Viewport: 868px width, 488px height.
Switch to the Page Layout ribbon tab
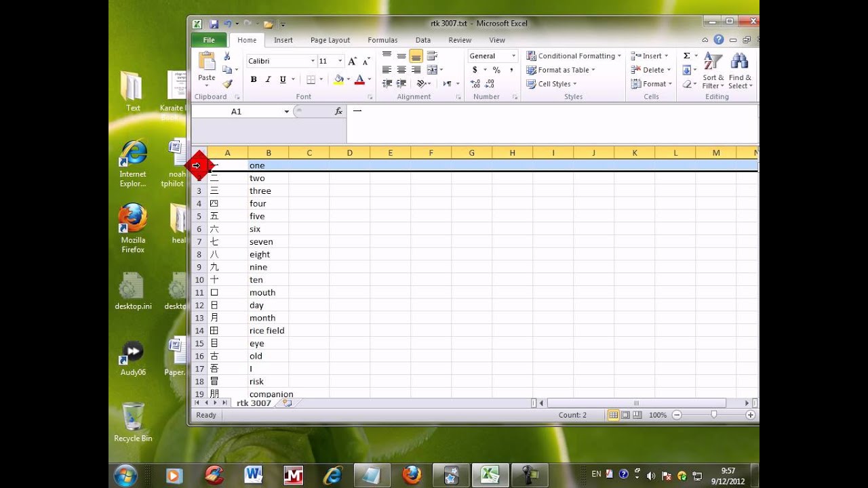(330, 40)
